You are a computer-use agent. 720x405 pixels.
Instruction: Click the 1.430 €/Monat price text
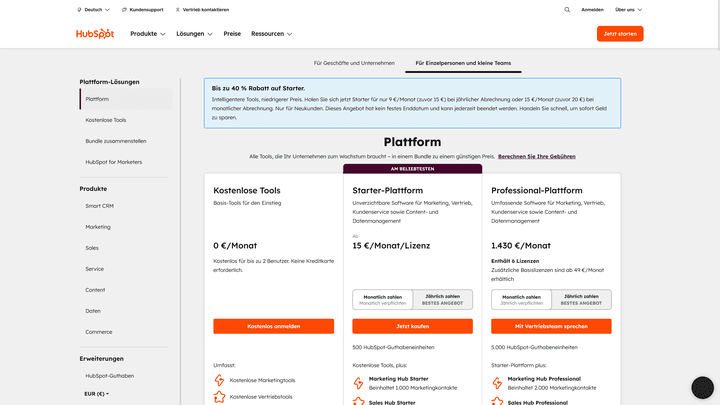(521, 246)
